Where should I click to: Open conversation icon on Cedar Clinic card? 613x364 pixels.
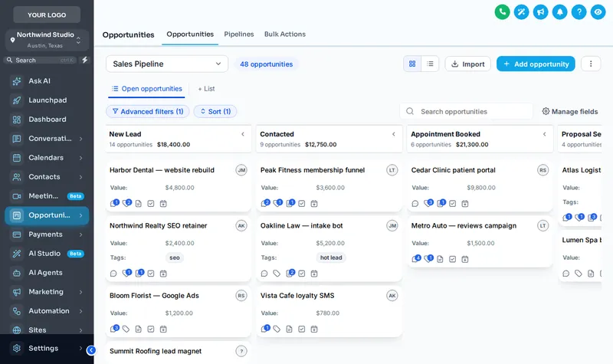click(415, 204)
